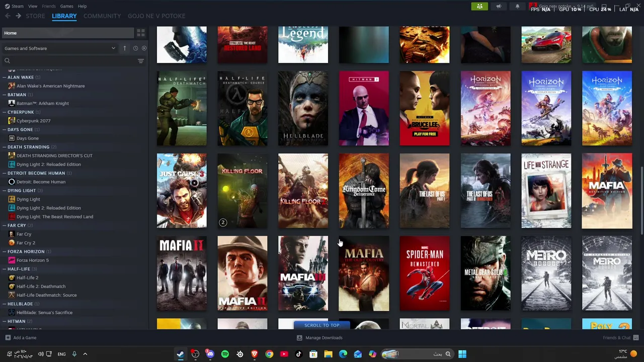Viewport: 644px width, 362px height.
Task: Collapse the HALF-LIFE category
Action: click(x=4, y=269)
